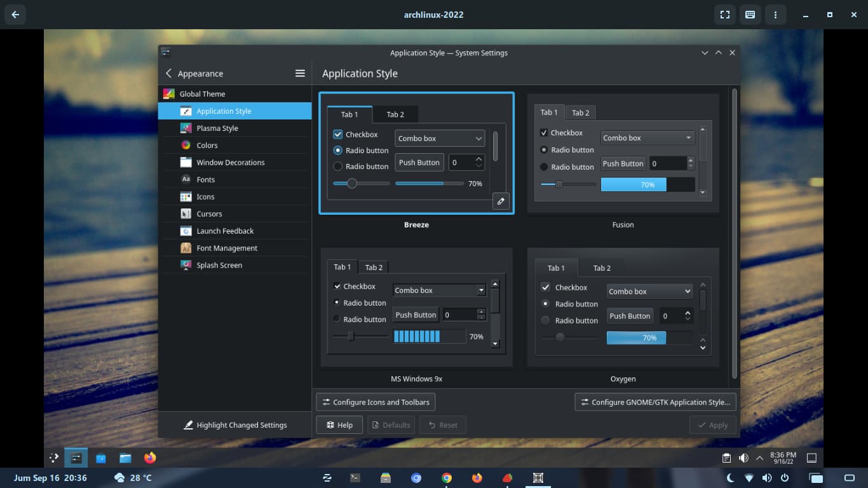Screen dimensions: 868x488
Task: Select the second radio button in Breeze
Action: tap(338, 166)
